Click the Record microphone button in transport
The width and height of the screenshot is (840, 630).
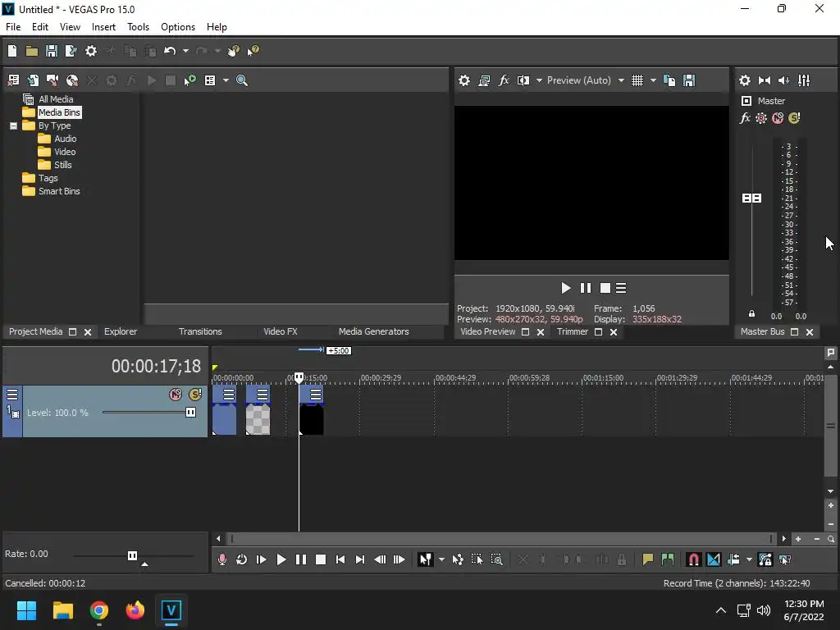221,559
